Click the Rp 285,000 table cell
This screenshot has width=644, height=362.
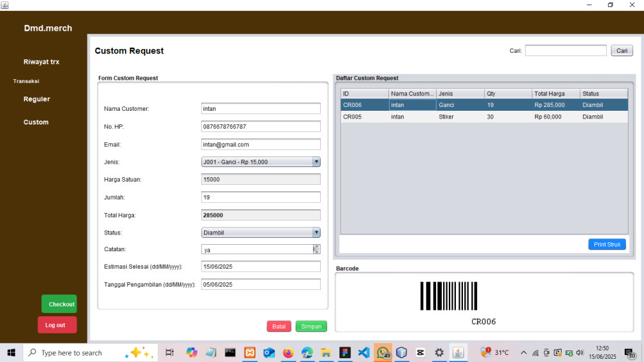(556, 105)
